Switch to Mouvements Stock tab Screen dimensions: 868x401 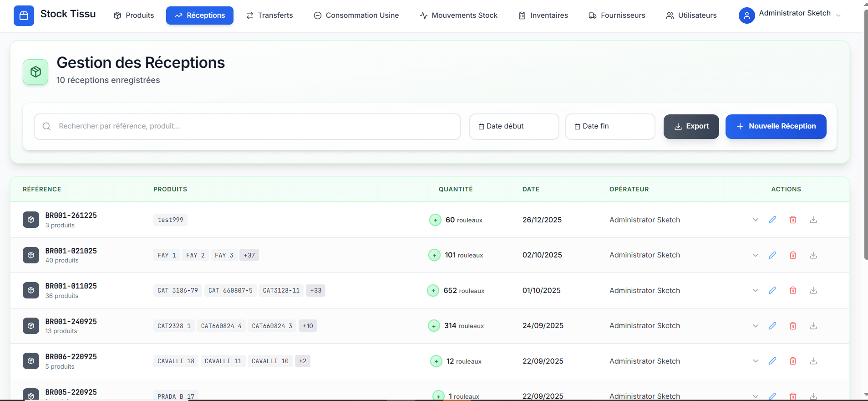pyautogui.click(x=459, y=15)
